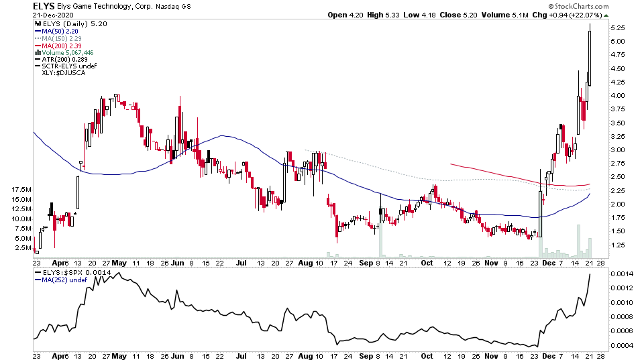Click the Sep label on lower date axis
This screenshot has height=362, width=644.
[x=366, y=356]
